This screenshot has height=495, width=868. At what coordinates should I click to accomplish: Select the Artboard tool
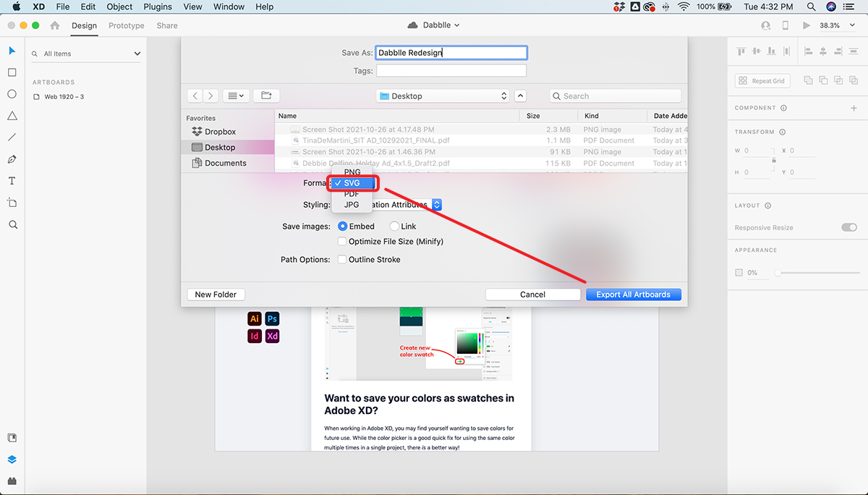click(x=12, y=203)
